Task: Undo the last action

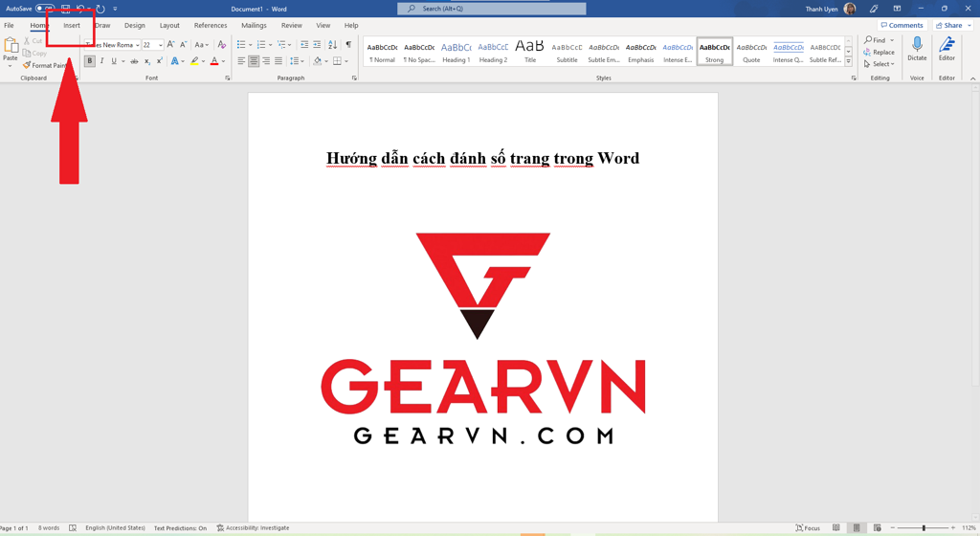Action: (80, 9)
